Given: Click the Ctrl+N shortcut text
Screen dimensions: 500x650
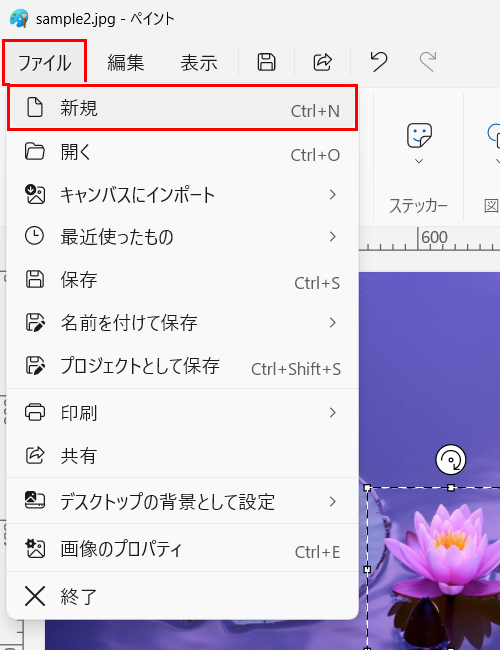Looking at the screenshot, I should [x=315, y=111].
